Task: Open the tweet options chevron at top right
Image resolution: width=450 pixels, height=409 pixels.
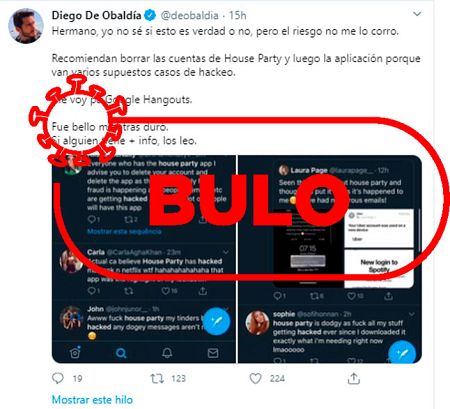Action: (417, 14)
